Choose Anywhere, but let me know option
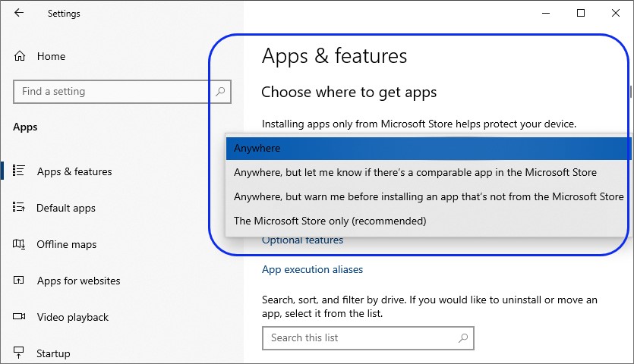Image resolution: width=634 pixels, height=364 pixels. tap(427, 172)
